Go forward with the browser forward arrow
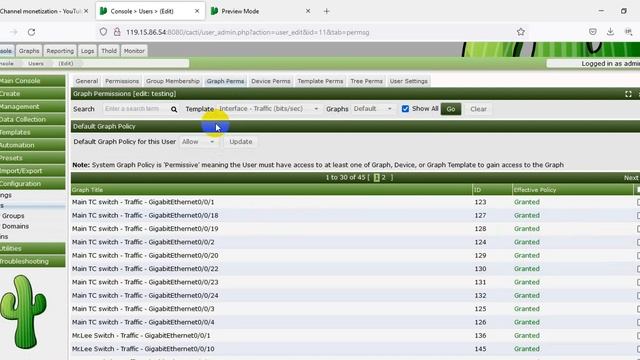The image size is (640, 360). 13,32
